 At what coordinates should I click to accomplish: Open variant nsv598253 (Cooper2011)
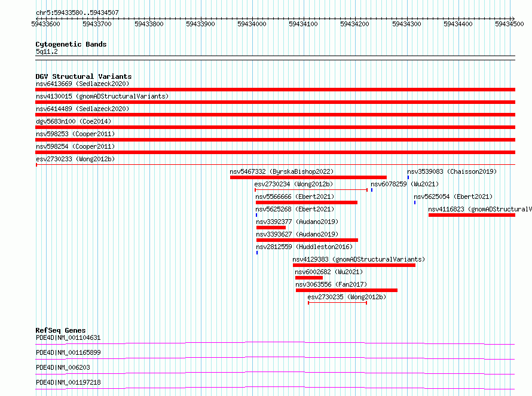(x=75, y=134)
